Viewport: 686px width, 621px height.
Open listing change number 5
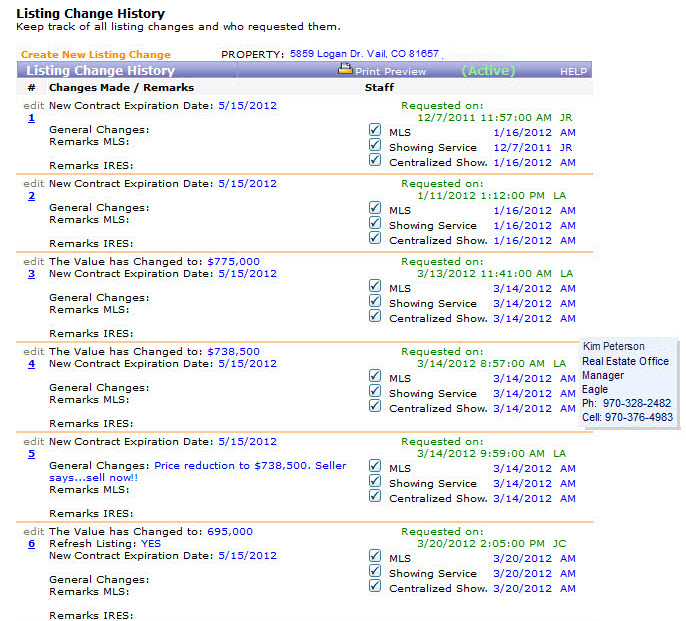(x=31, y=454)
